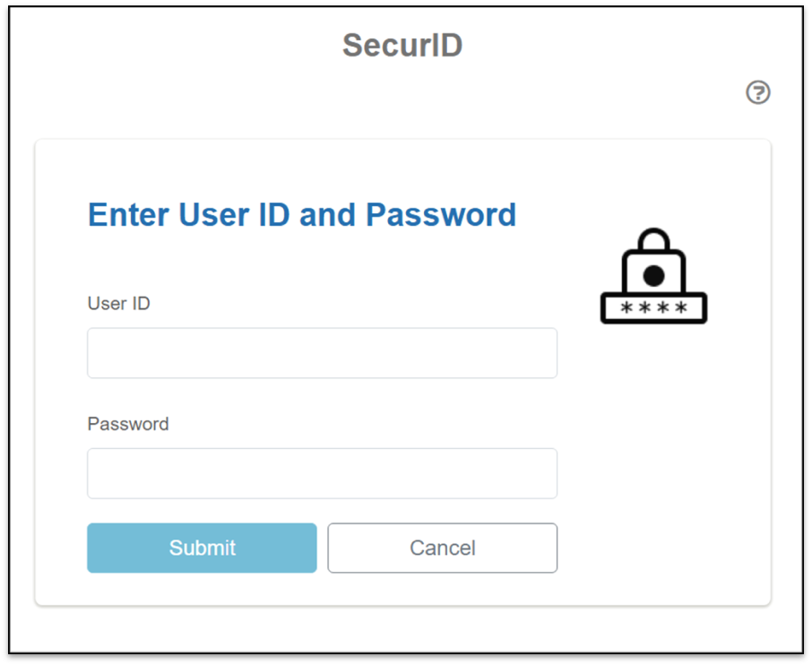Click the Password field label
This screenshot has width=812, height=665.
coord(128,424)
